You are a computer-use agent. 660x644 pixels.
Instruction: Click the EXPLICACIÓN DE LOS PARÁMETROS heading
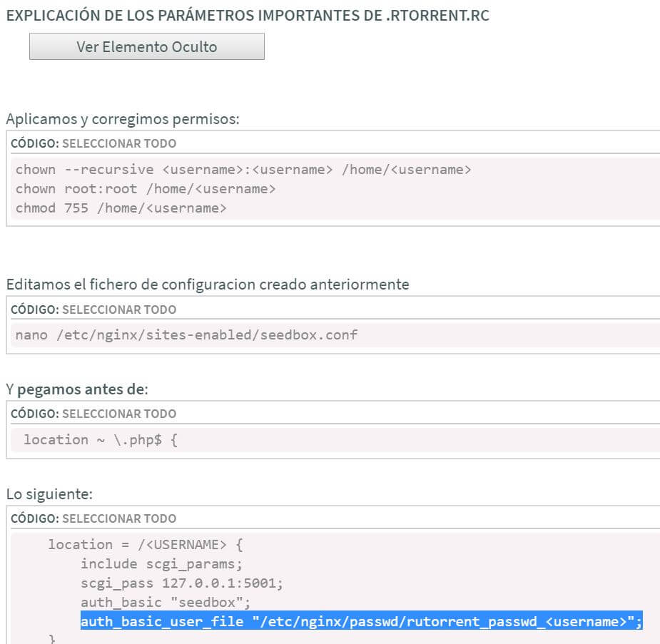[248, 16]
